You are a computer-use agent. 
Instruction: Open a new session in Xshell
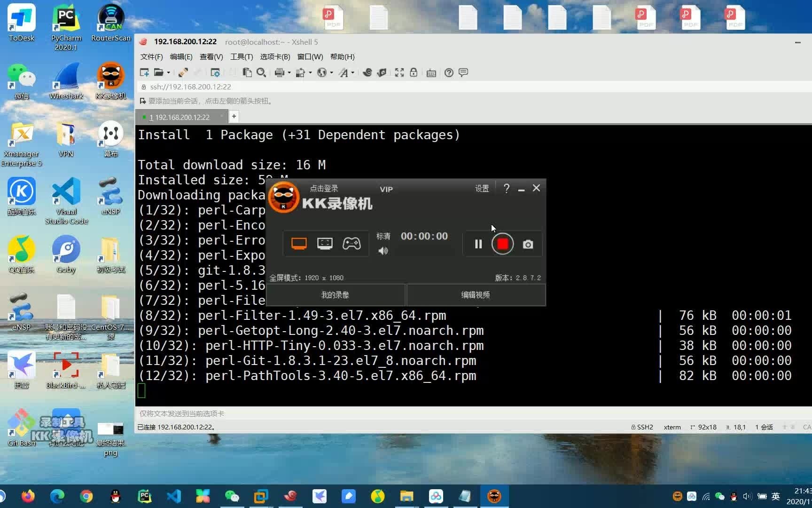pos(144,72)
